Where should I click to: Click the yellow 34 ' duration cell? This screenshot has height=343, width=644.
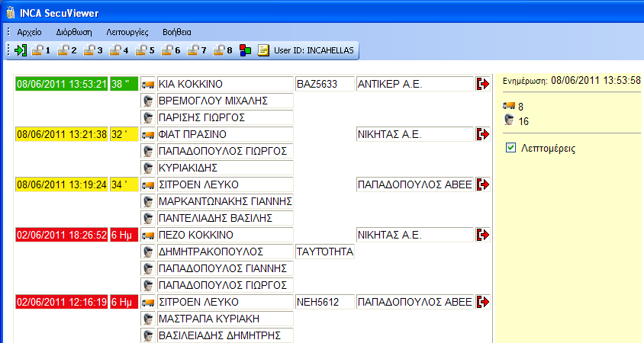124,184
